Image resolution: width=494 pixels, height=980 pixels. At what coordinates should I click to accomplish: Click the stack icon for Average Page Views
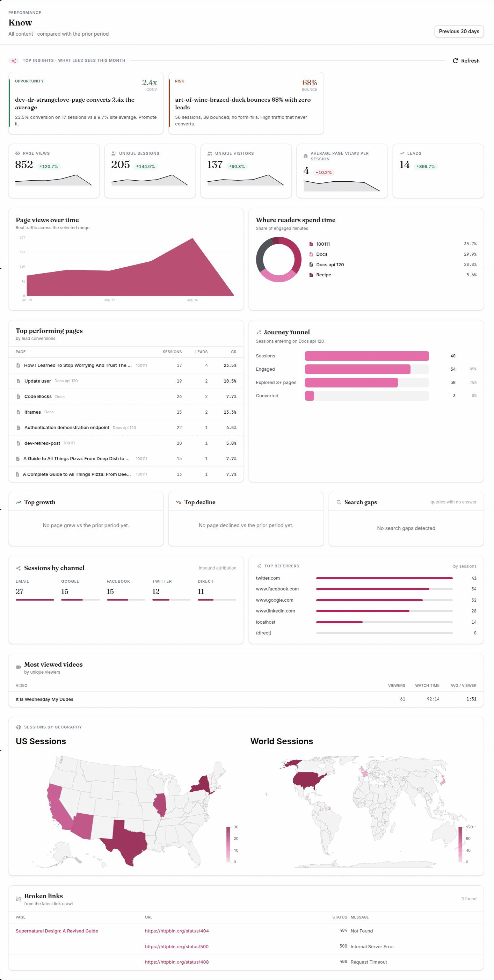point(305,156)
